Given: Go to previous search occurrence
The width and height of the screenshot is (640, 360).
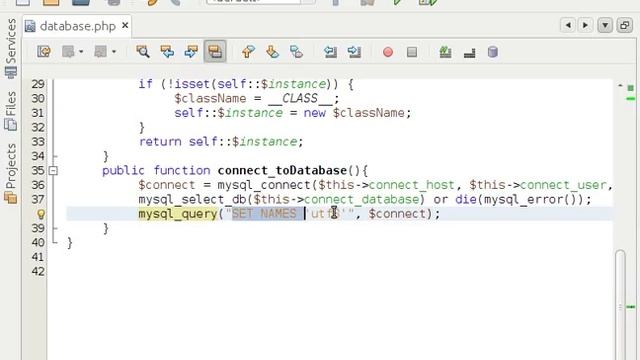Looking at the screenshot, I should coord(167,52).
